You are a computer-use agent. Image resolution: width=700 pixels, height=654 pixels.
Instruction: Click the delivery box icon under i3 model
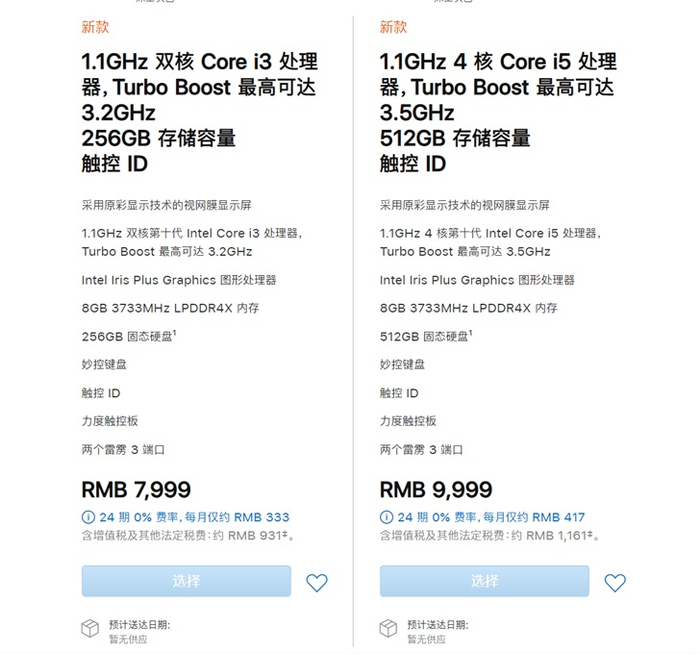pos(90,628)
